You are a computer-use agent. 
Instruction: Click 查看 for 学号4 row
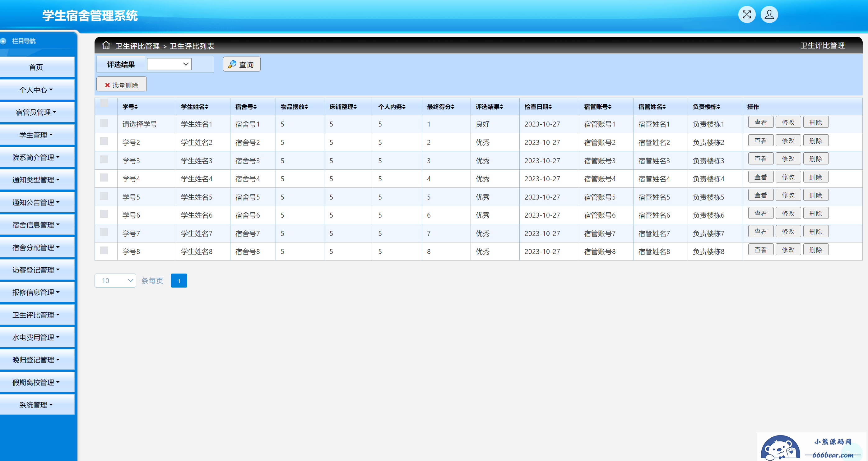pos(761,177)
